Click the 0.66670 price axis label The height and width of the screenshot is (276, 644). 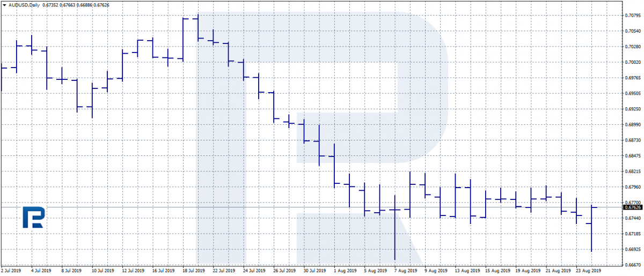[632, 265]
